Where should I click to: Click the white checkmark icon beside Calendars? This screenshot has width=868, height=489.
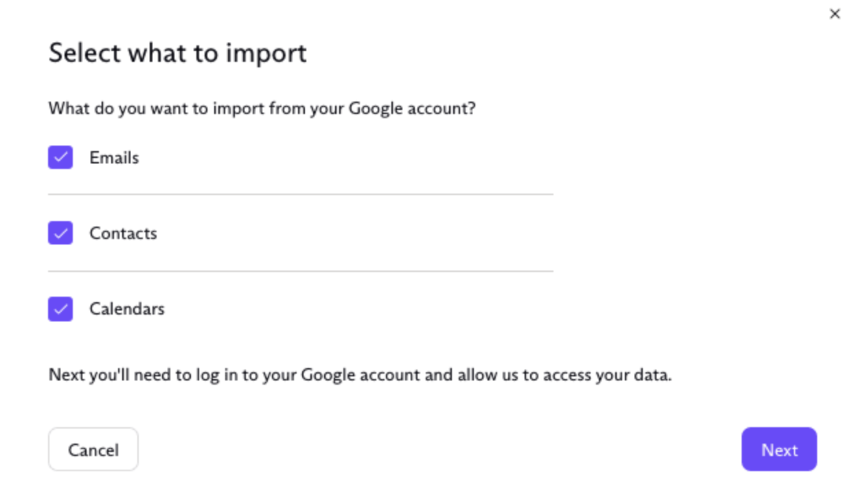point(60,308)
